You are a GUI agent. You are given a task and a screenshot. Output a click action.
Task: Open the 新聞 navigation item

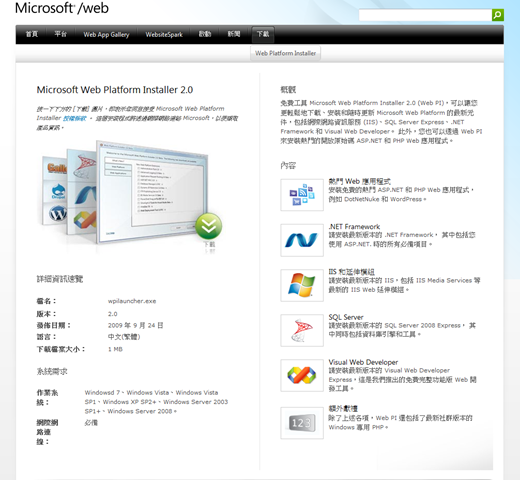(x=234, y=34)
